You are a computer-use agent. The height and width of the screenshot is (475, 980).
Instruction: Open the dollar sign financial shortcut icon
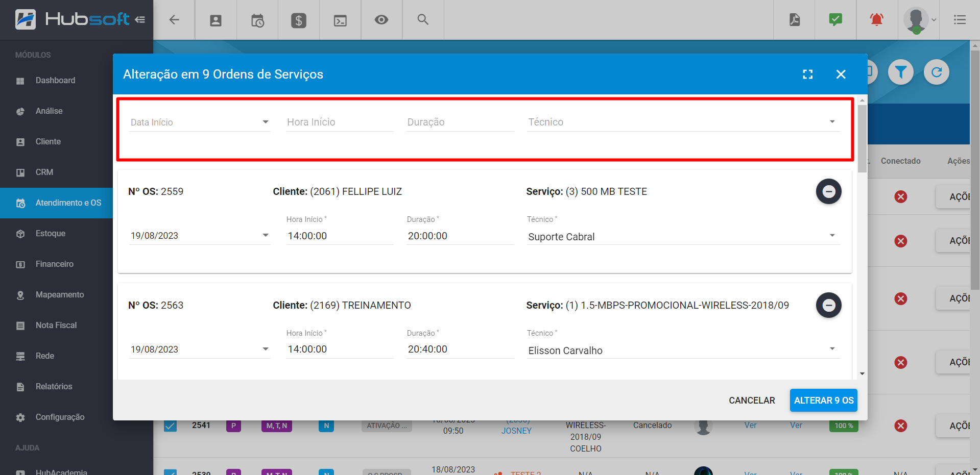tap(299, 20)
